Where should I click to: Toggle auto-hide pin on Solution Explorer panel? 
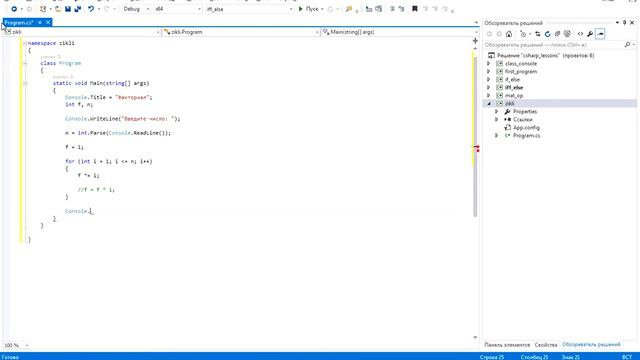624,23
